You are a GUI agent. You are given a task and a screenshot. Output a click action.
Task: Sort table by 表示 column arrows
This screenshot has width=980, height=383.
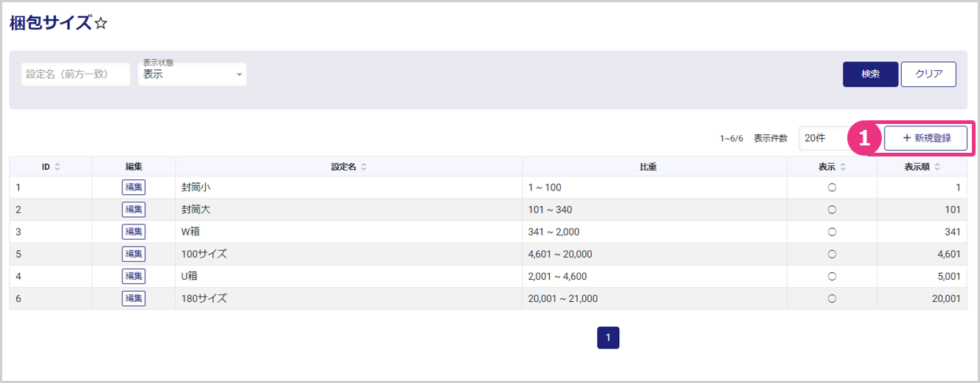(843, 167)
